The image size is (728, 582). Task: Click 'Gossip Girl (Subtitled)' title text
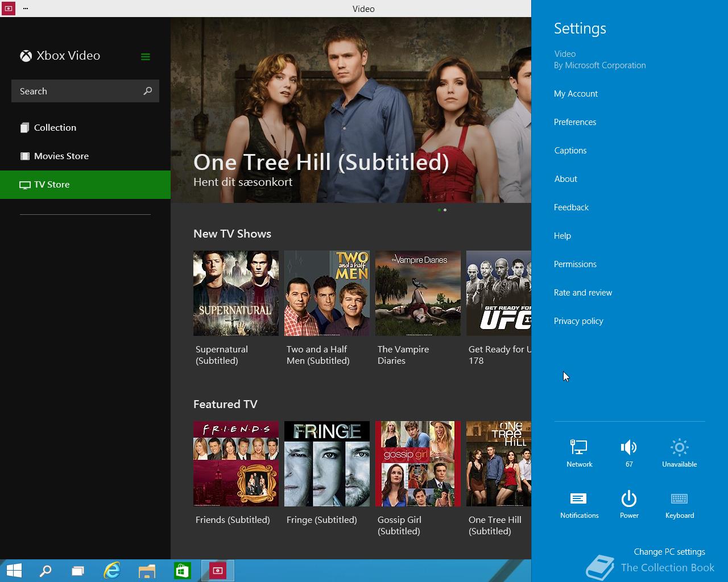399,526
